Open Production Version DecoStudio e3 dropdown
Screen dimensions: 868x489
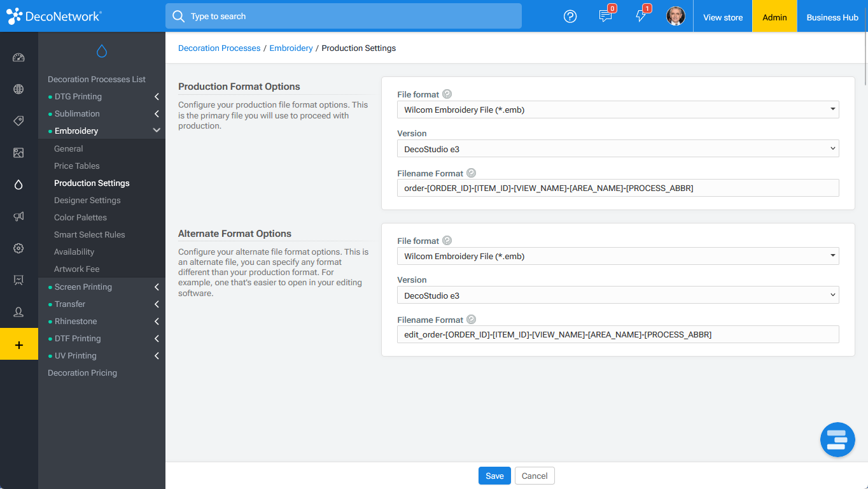(618, 149)
